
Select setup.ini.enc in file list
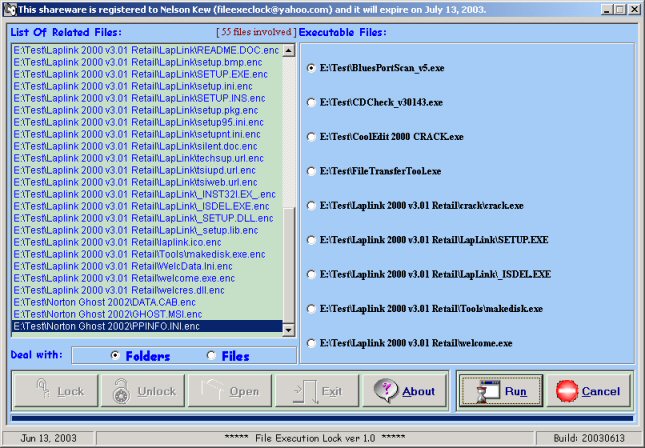pyautogui.click(x=147, y=86)
